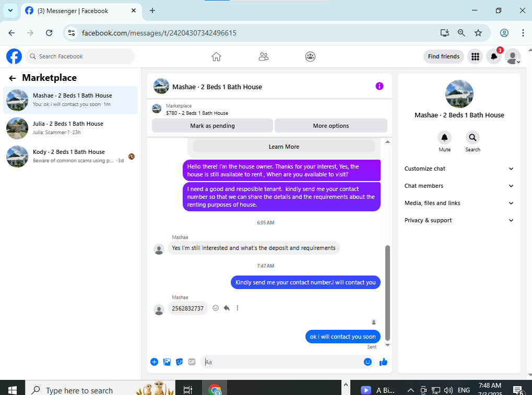Install app icon in address bar
This screenshot has width=532, height=395.
pyautogui.click(x=444, y=33)
